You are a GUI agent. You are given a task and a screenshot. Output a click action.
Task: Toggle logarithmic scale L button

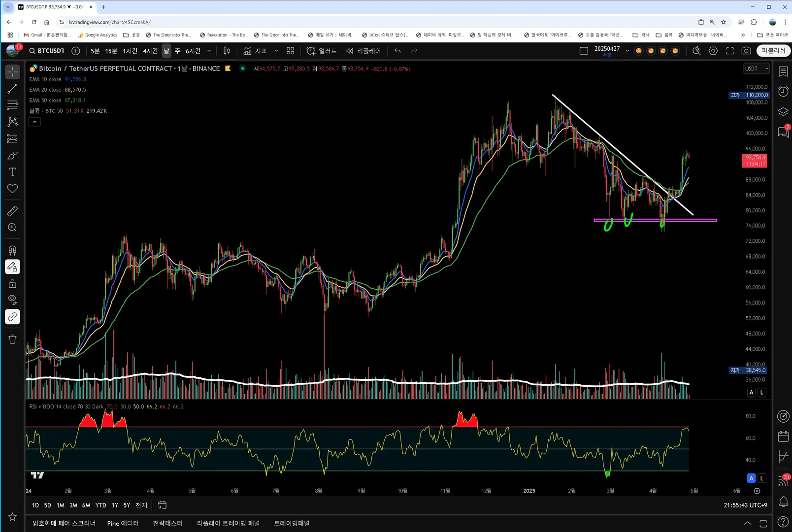pyautogui.click(x=762, y=393)
